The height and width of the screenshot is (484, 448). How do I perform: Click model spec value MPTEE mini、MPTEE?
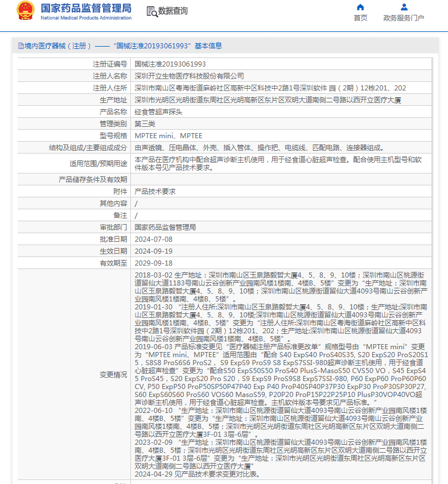[168, 135]
